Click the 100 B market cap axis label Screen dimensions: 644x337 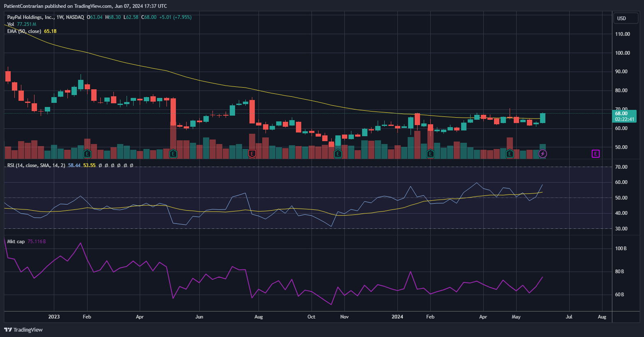[621, 249]
